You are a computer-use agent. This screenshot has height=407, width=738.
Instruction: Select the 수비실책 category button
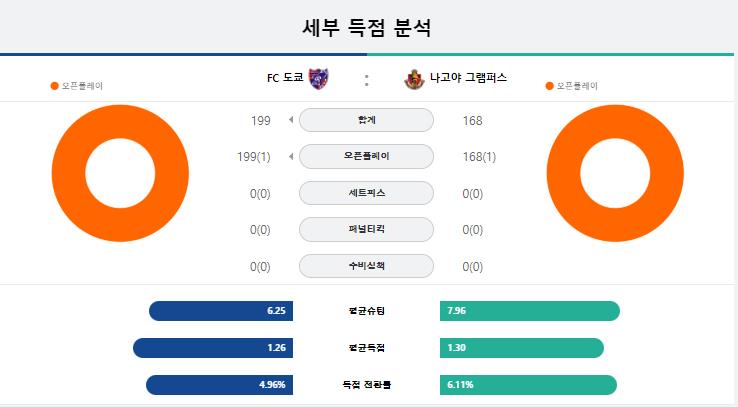pyautogui.click(x=366, y=266)
